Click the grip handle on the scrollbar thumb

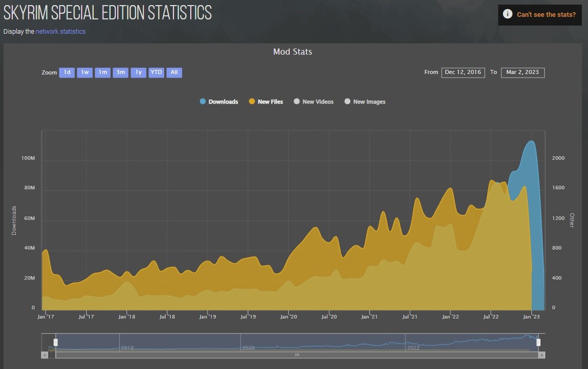click(297, 354)
